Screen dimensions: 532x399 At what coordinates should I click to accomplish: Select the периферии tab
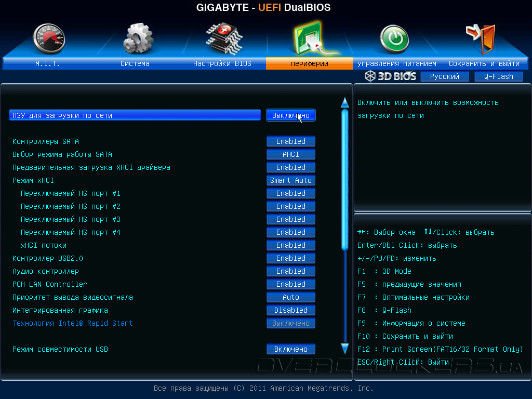pyautogui.click(x=310, y=63)
